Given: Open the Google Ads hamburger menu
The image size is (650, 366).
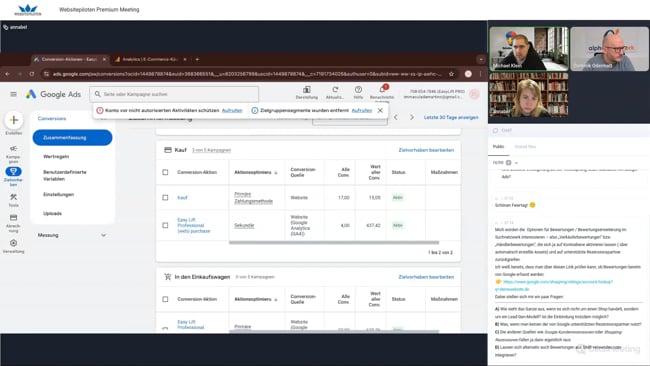Looking at the screenshot, I should pyautogui.click(x=13, y=95).
